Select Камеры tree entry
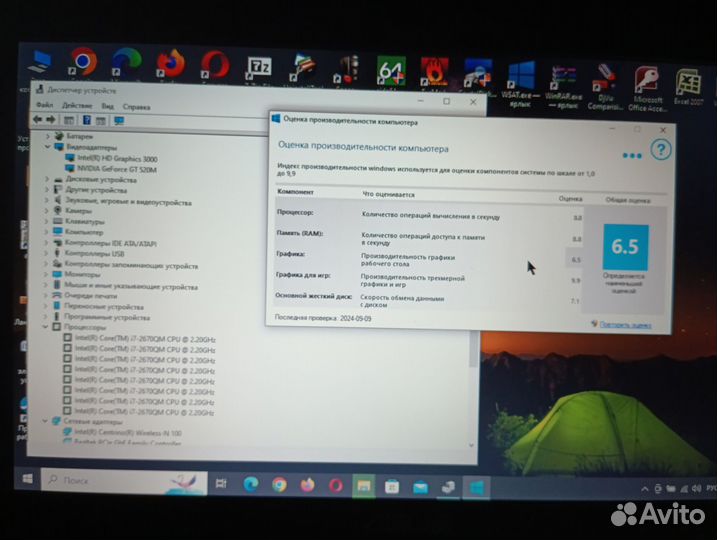This screenshot has height=540, width=717. (73, 211)
